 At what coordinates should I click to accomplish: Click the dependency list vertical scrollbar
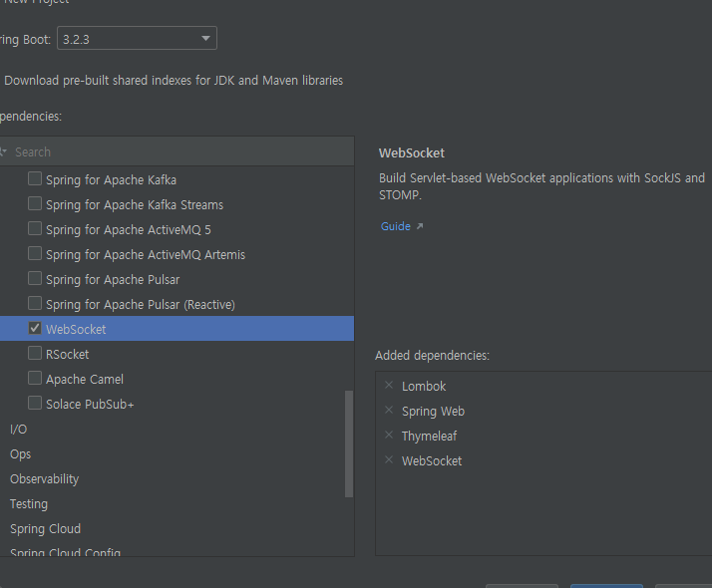click(349, 443)
